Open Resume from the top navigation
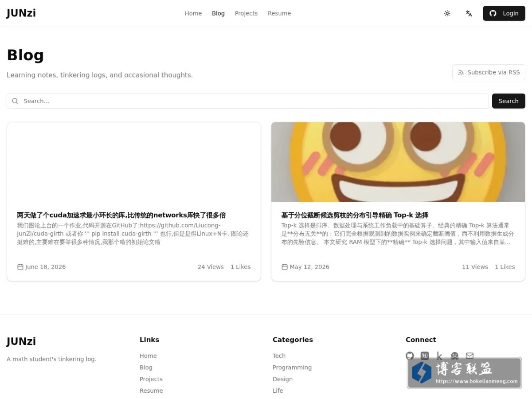 tap(279, 13)
